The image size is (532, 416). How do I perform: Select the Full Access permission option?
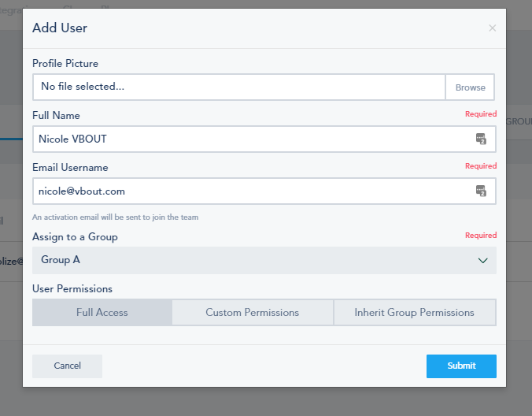[x=102, y=313]
